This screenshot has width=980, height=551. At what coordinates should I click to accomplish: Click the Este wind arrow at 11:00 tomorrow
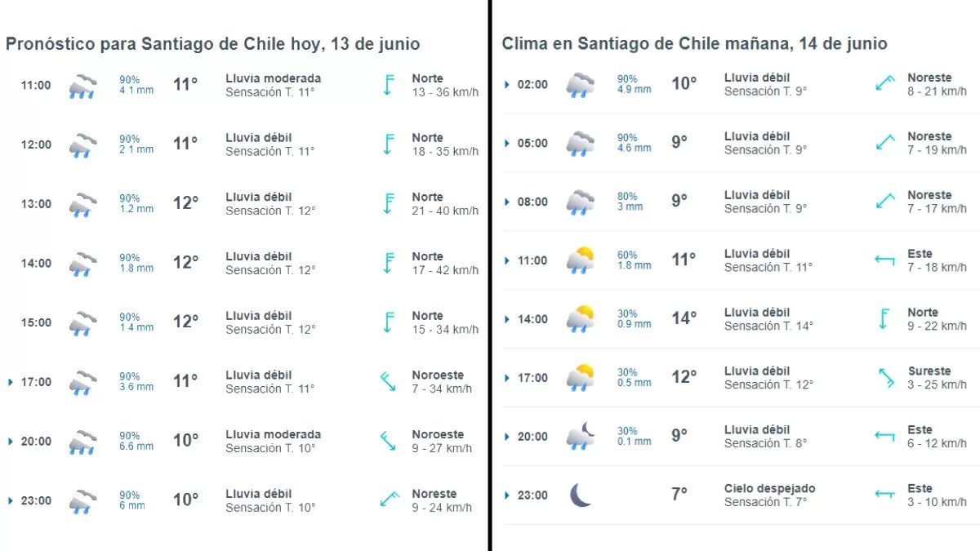[x=884, y=260]
